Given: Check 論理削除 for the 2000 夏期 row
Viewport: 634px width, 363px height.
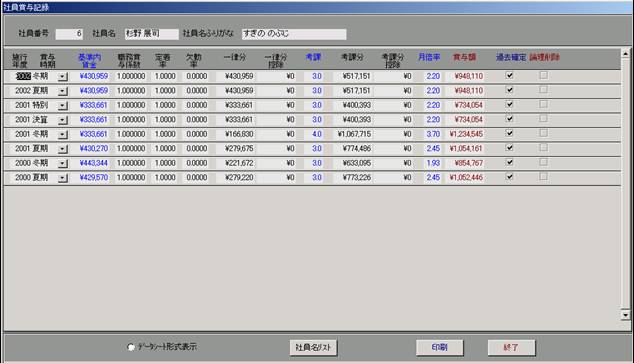Looking at the screenshot, I should (543, 177).
